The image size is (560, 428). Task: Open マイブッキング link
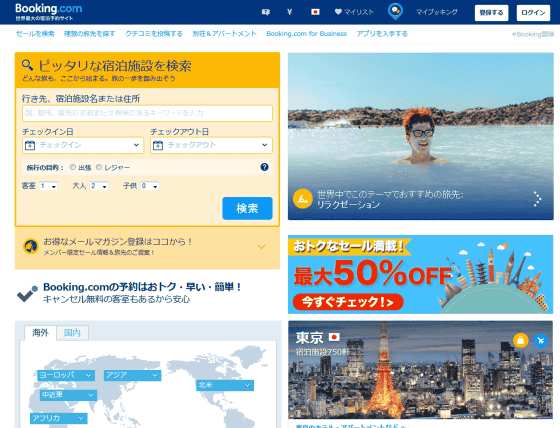pyautogui.click(x=436, y=12)
